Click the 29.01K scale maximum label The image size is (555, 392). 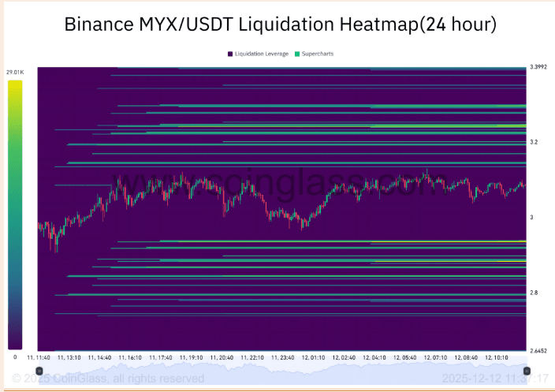click(x=15, y=73)
